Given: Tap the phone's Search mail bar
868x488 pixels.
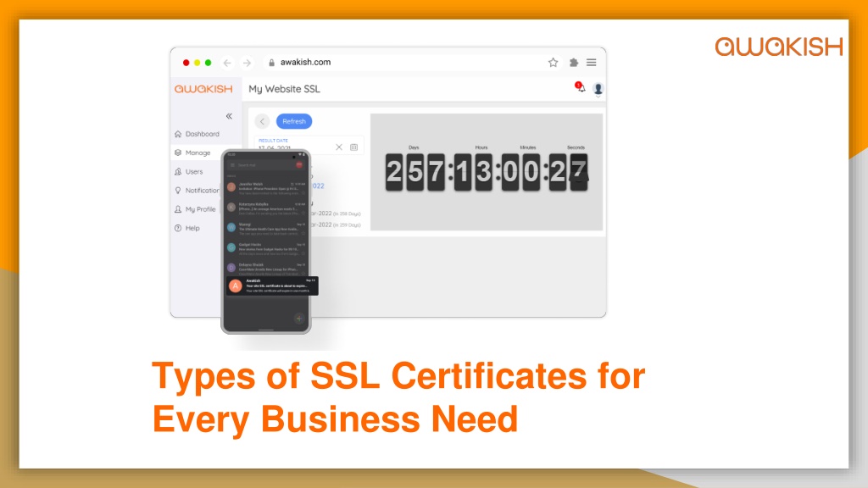Looking at the screenshot, I should click(264, 165).
